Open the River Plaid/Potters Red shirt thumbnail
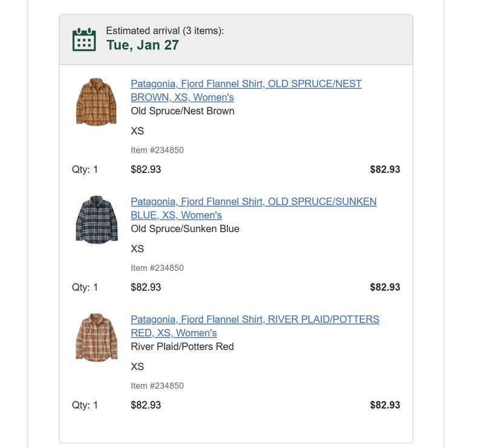 (x=96, y=337)
